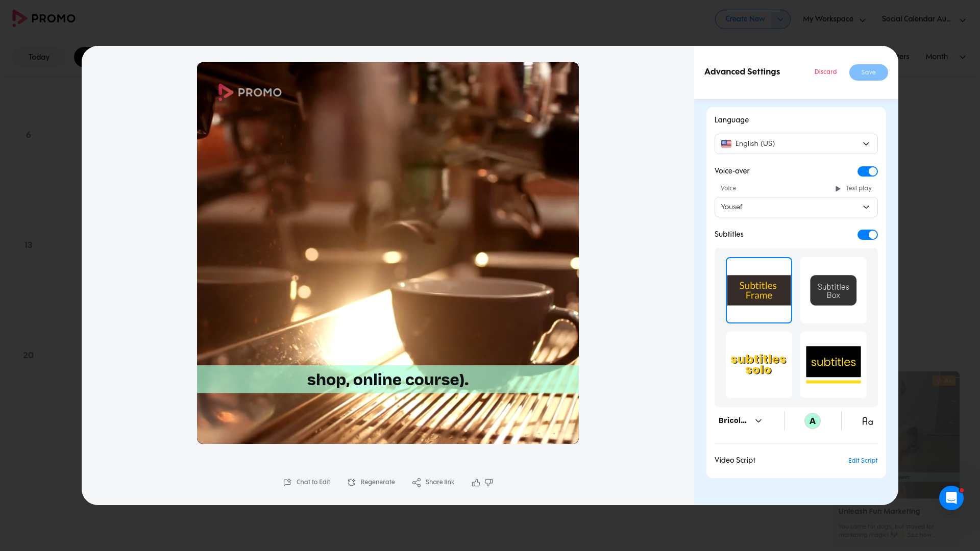Screen dimensions: 980x551
Task: Open the My Workspace menu
Action: coord(834,19)
